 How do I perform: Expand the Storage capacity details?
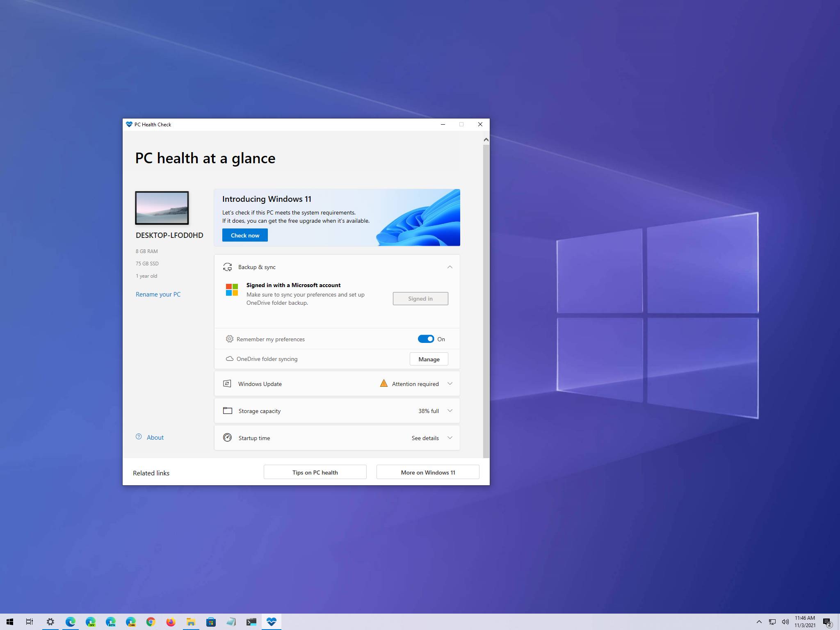pos(448,410)
